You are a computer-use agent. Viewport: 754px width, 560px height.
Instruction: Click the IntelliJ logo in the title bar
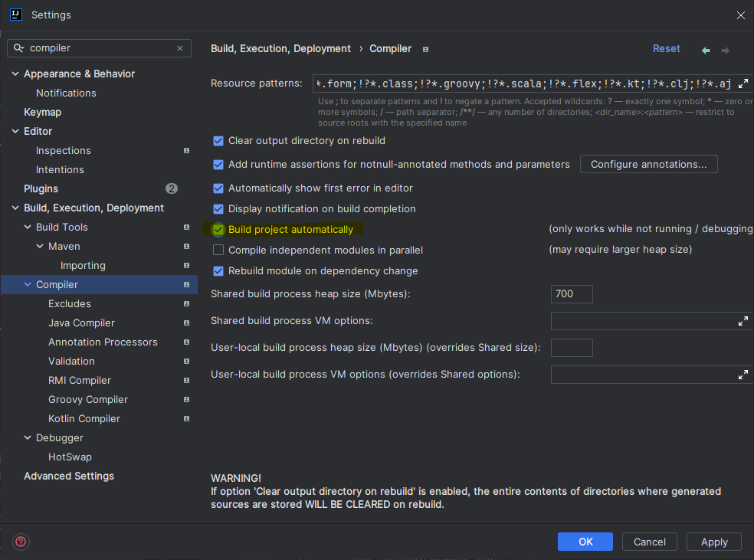[x=16, y=15]
